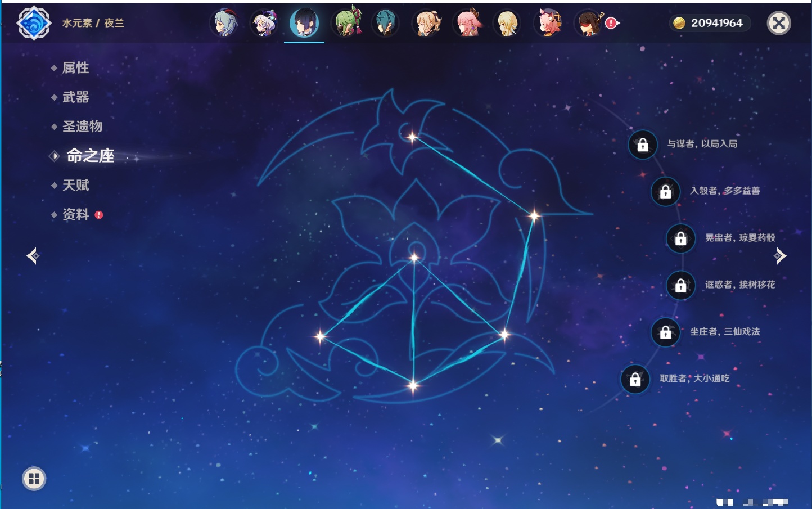
Task: Open lock icon for 入彀者，多多益善
Action: point(665,192)
